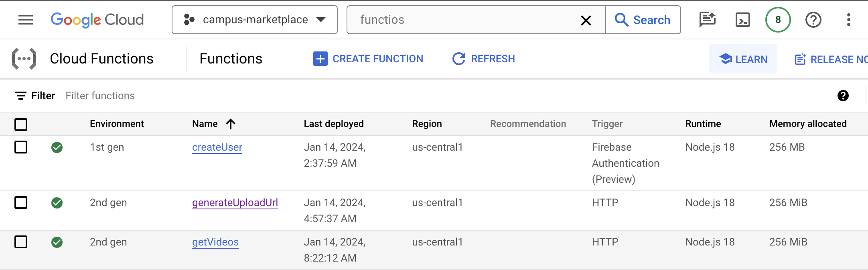Open the Learn panel
868x270 pixels.
click(743, 59)
